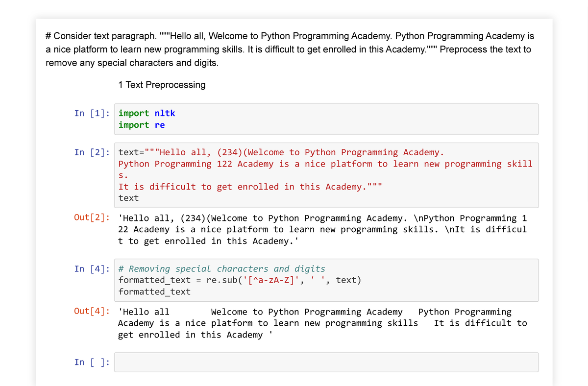Place cursor on standalone 'text' line in cell 2

[128, 198]
